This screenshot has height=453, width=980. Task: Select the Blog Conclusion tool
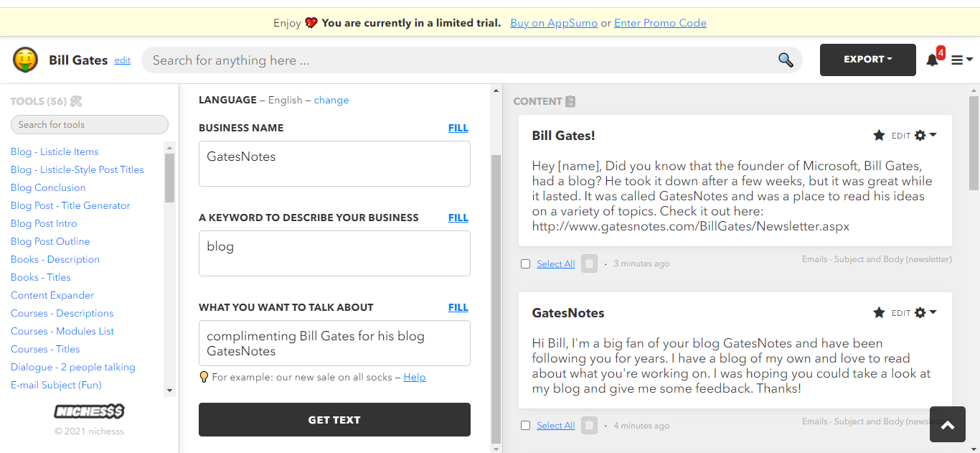click(48, 187)
